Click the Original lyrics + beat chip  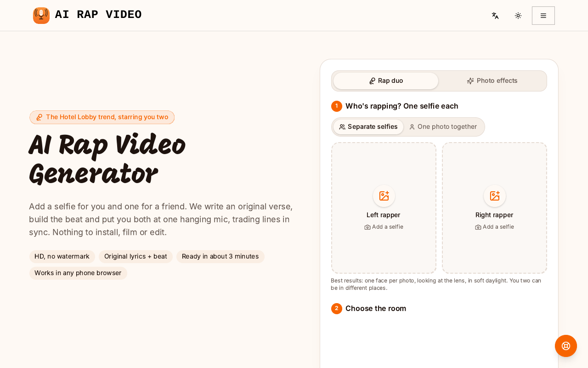(136, 257)
